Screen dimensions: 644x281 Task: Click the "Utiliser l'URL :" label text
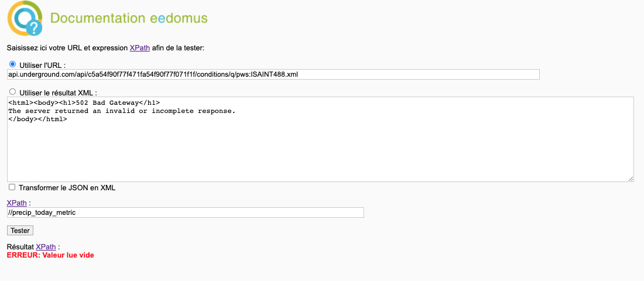tap(42, 65)
